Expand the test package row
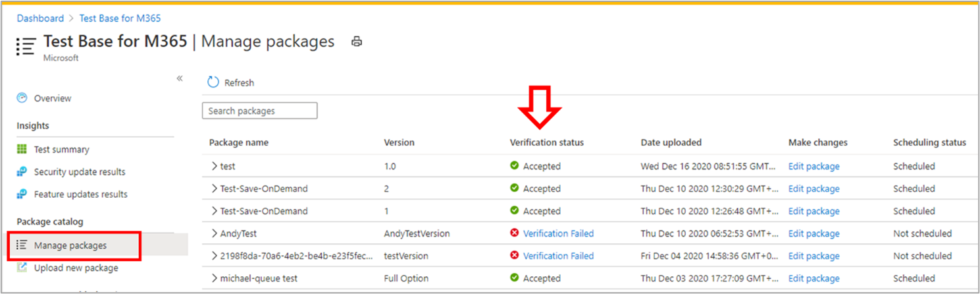The height and width of the screenshot is (294, 980). pos(214,166)
